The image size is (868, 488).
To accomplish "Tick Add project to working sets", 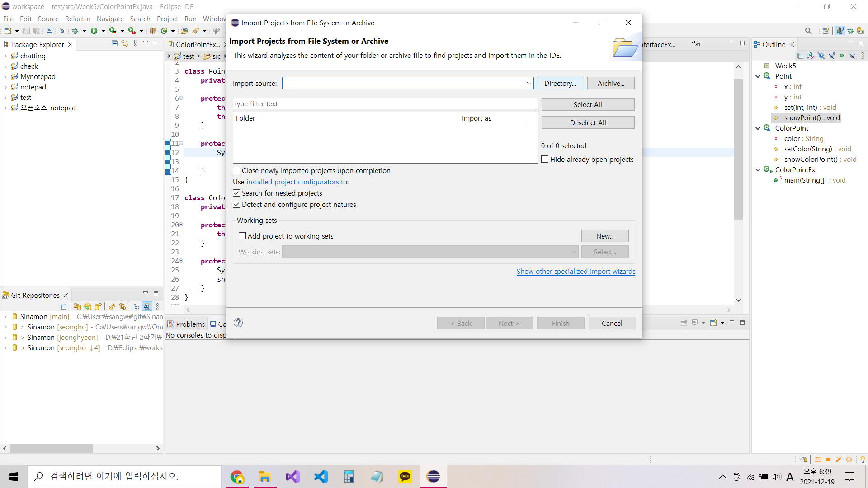I will 242,236.
